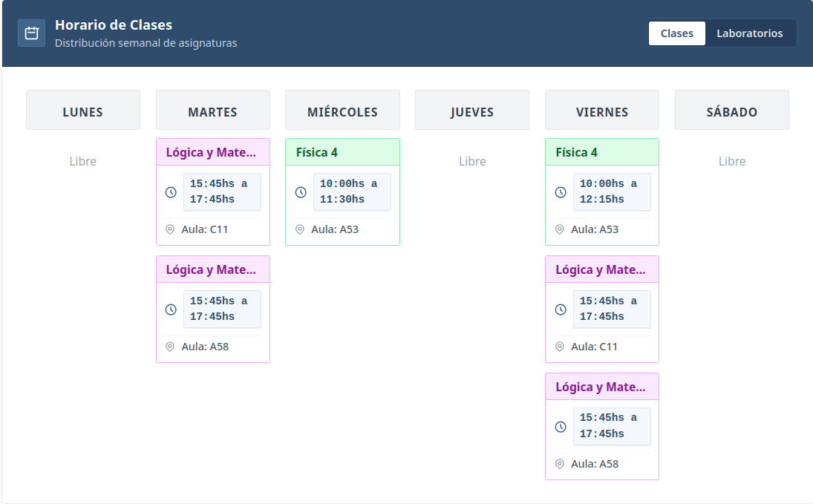Viewport: 813px width, 504px height.
Task: Click clock icon in Viernes Aula C11 card
Action: (561, 310)
